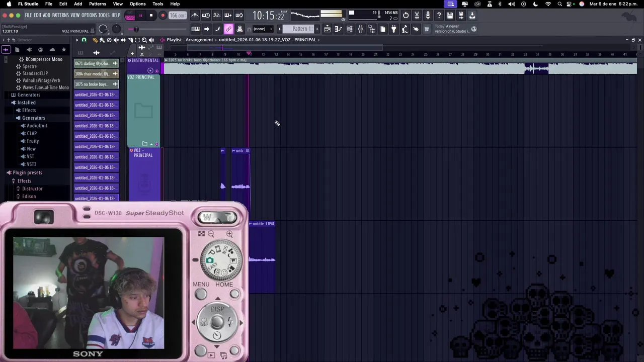644x362 pixels.
Task: Adjust the main volume knob
Action: coord(103,29)
